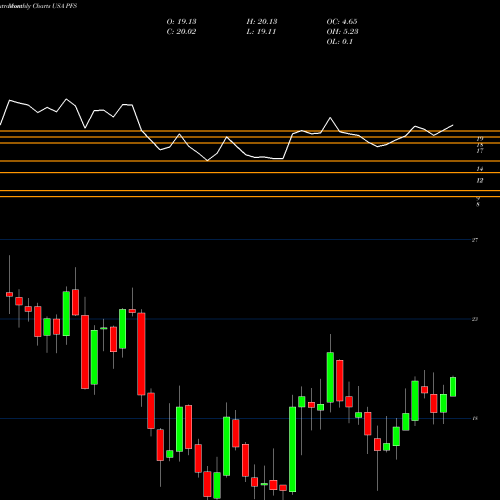Click the 'C: 20.02' close value
This screenshot has height=500, width=500.
click(181, 32)
